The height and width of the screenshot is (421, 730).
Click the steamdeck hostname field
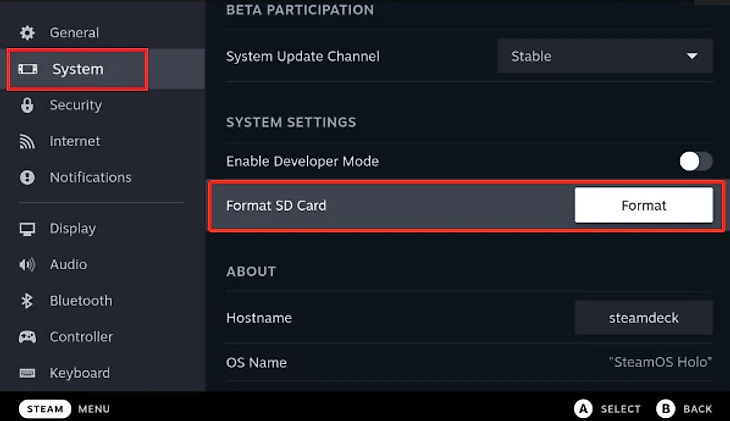pos(643,318)
